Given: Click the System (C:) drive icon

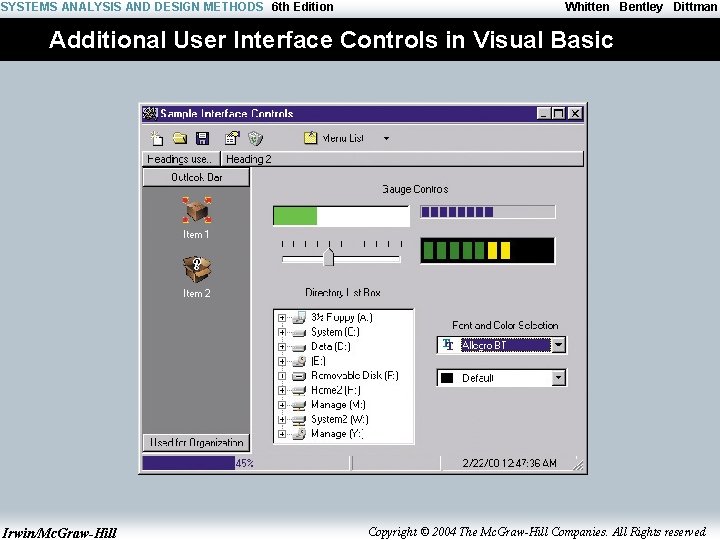Looking at the screenshot, I should [299, 332].
